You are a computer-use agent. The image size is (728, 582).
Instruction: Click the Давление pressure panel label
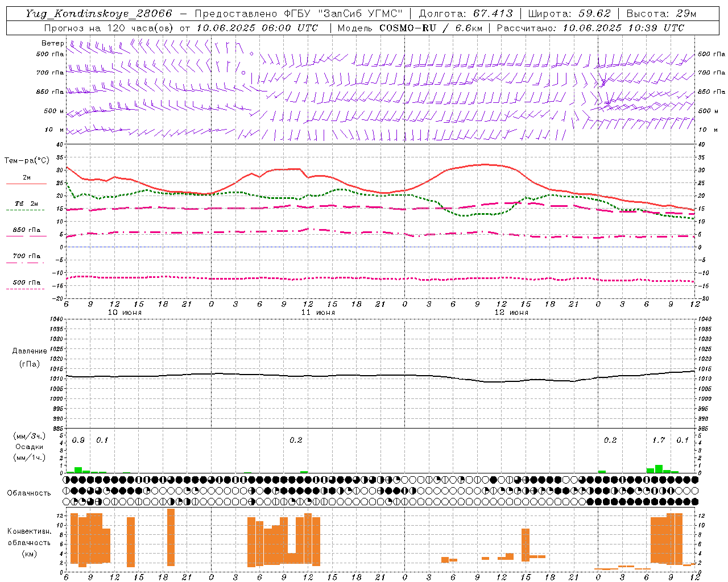[30, 351]
